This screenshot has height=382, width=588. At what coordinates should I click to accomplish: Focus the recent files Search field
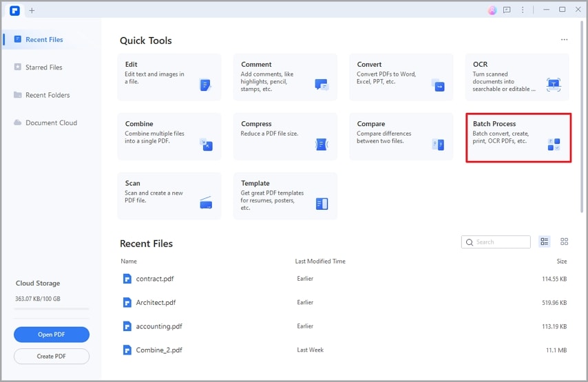pos(496,242)
